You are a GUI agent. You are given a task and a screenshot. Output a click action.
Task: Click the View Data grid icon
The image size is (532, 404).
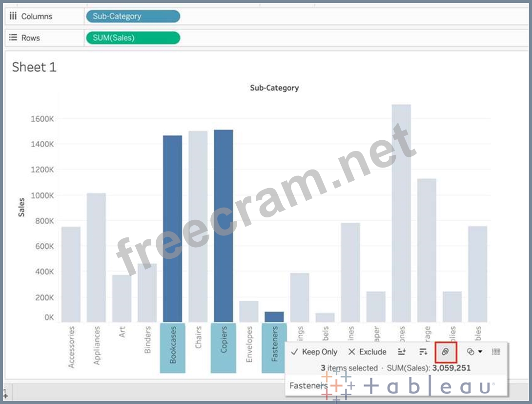(496, 352)
